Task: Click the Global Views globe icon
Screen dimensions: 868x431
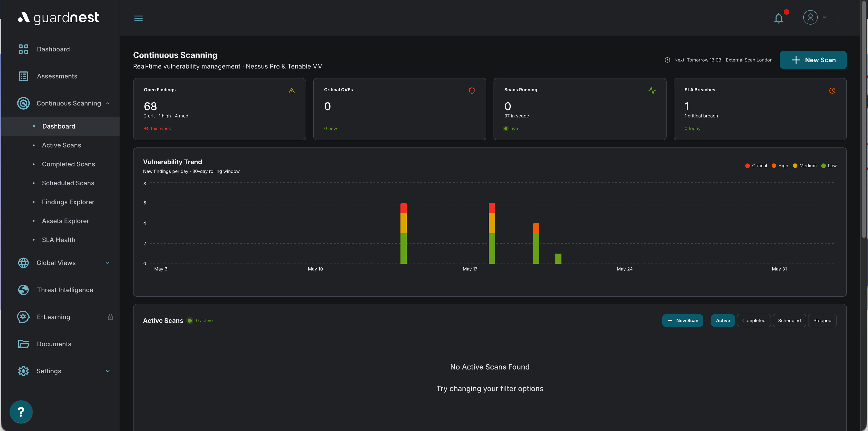Action: click(x=23, y=263)
